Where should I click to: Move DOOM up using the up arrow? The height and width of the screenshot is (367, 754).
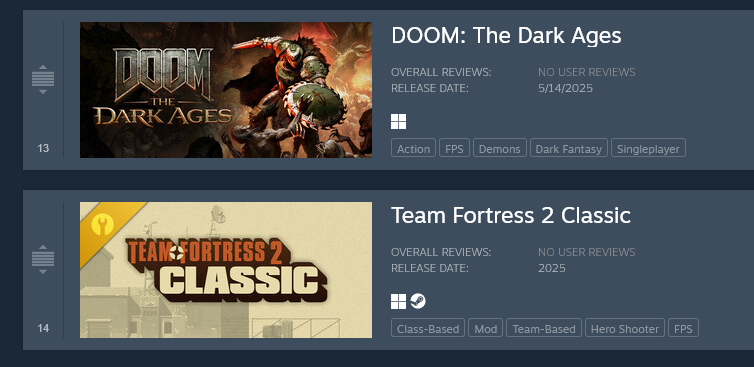click(x=43, y=67)
